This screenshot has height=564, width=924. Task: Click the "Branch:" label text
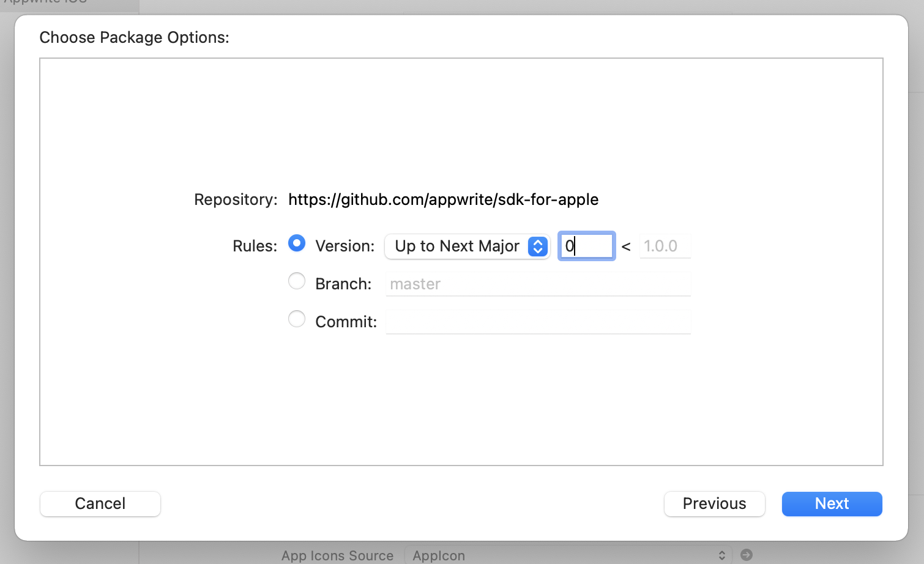coord(343,284)
